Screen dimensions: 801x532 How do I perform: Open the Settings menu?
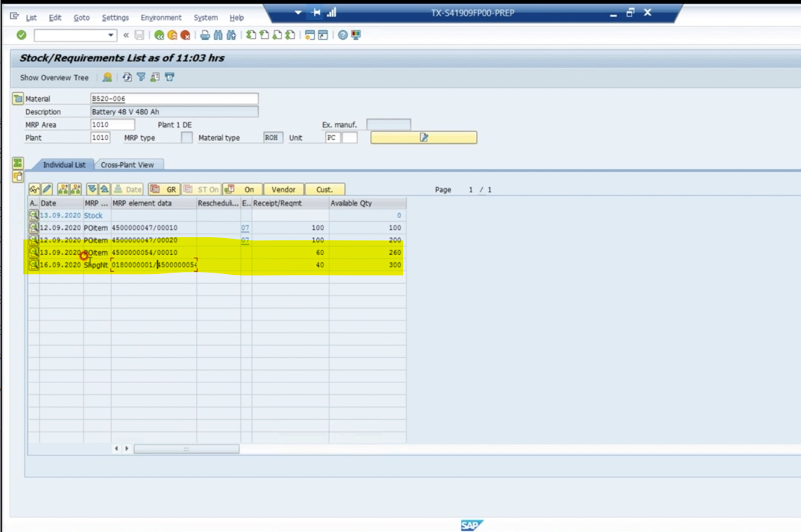point(115,18)
